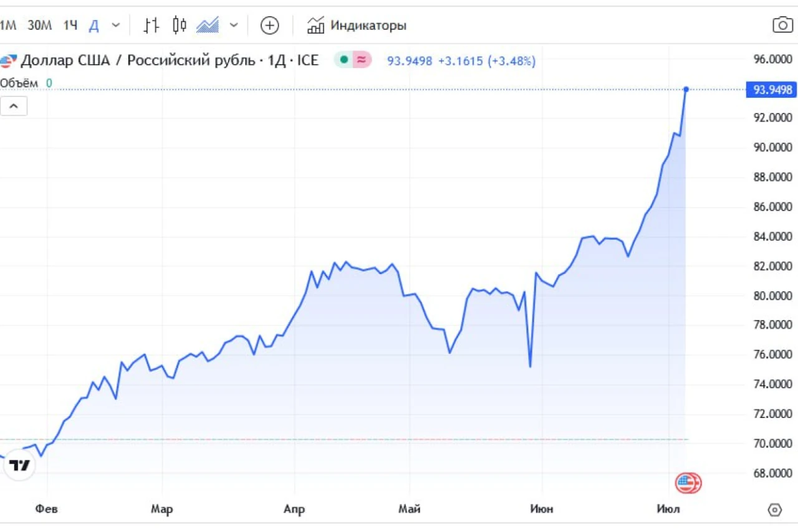798x532 pixels.
Task: Toggle the pink approximate data indicator
Action: (362, 60)
